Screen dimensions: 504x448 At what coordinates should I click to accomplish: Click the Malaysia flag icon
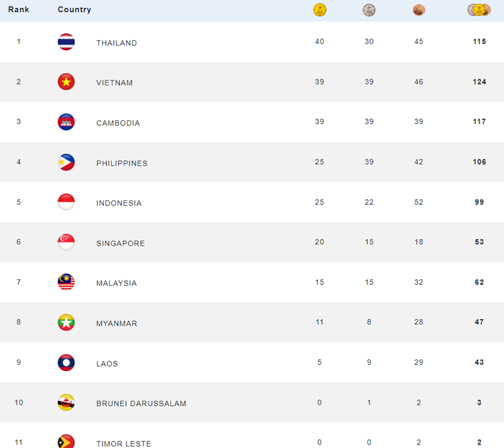(66, 283)
